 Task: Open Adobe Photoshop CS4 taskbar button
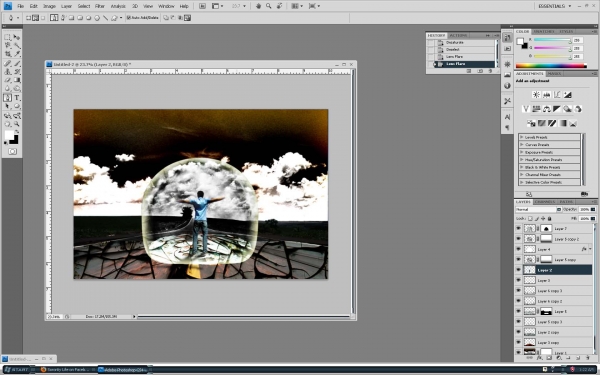click(x=122, y=370)
